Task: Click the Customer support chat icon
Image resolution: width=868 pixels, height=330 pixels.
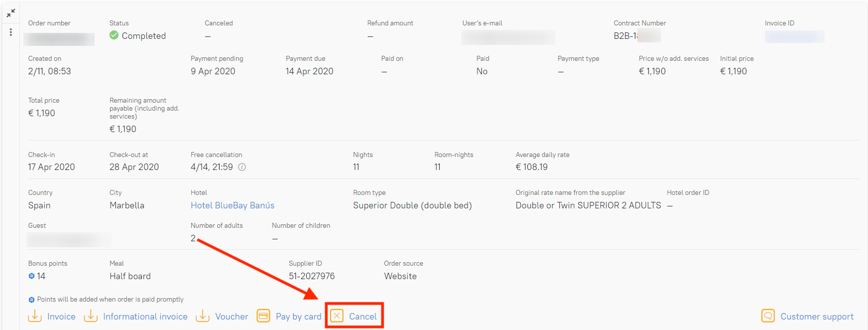Action: 768,316
